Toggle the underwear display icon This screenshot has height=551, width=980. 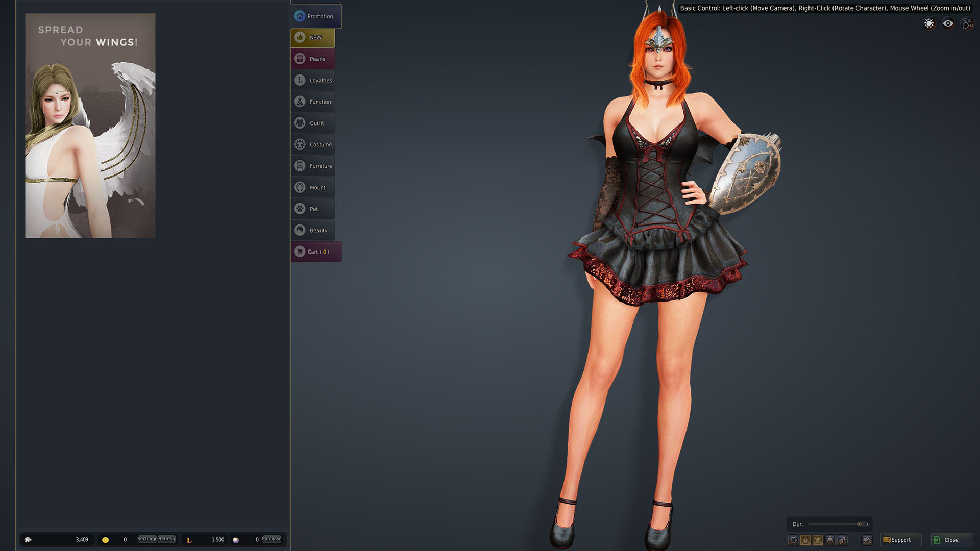pyautogui.click(x=805, y=540)
